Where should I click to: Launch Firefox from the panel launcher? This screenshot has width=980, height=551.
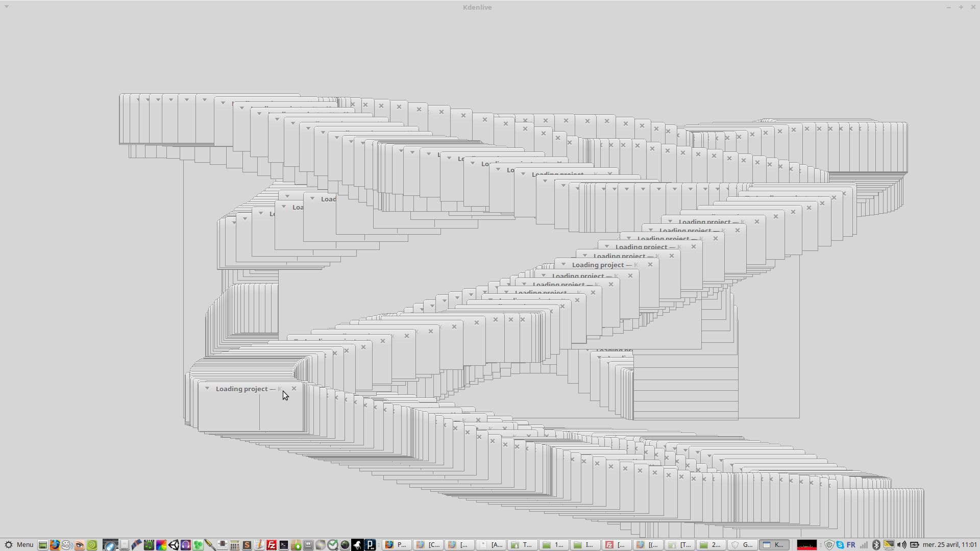coord(55,545)
